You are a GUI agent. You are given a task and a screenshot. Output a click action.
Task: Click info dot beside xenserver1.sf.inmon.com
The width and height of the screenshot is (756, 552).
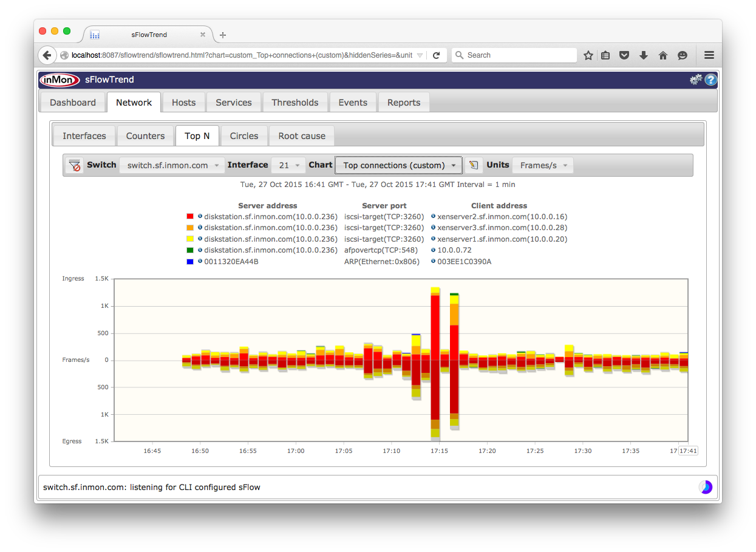click(x=433, y=239)
